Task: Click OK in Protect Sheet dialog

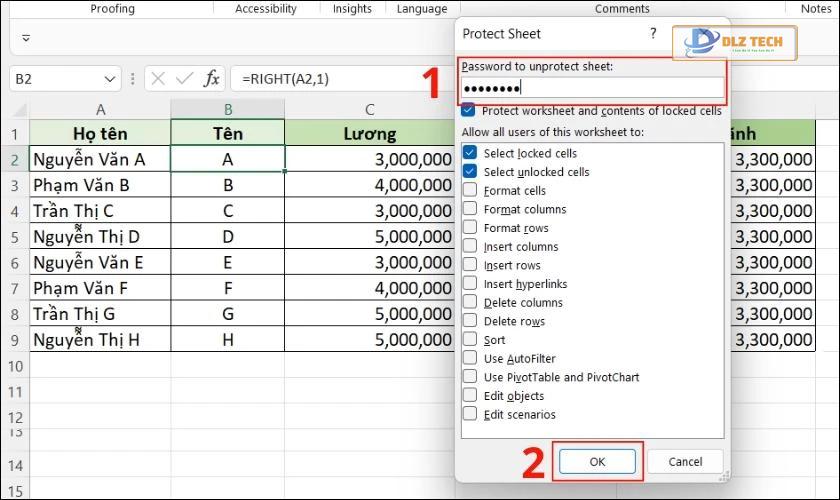Action: pyautogui.click(x=597, y=461)
